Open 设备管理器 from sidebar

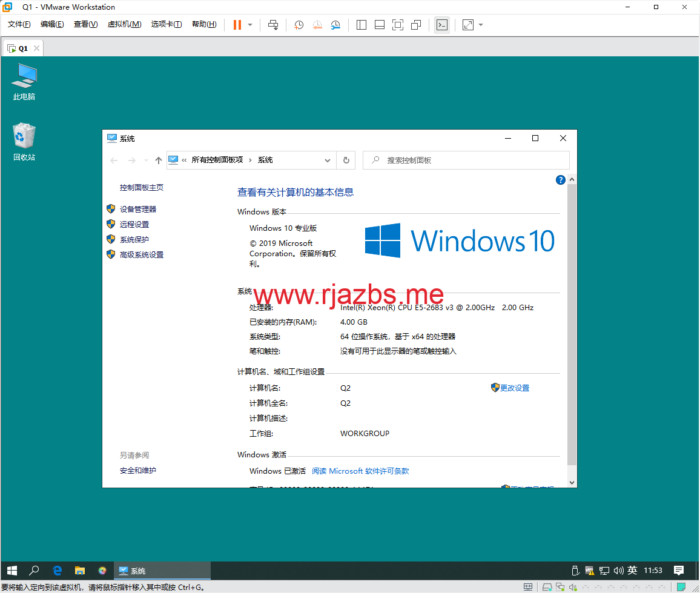pyautogui.click(x=138, y=209)
